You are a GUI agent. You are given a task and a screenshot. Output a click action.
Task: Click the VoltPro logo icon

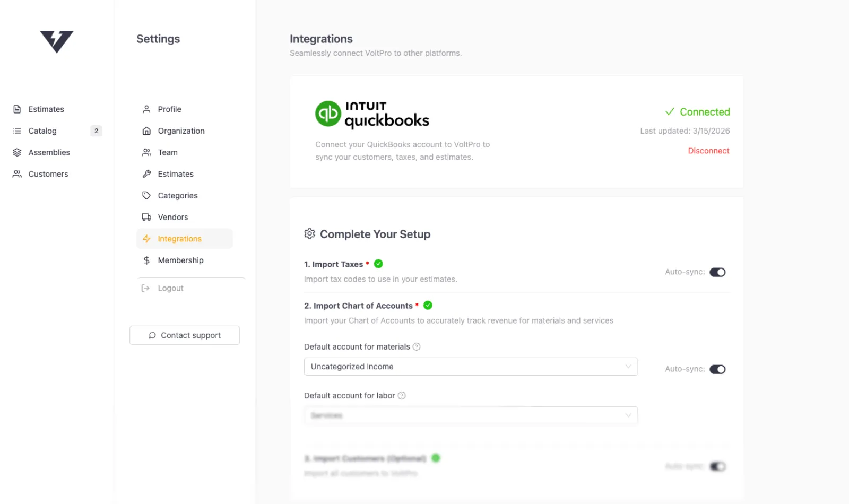tap(56, 41)
